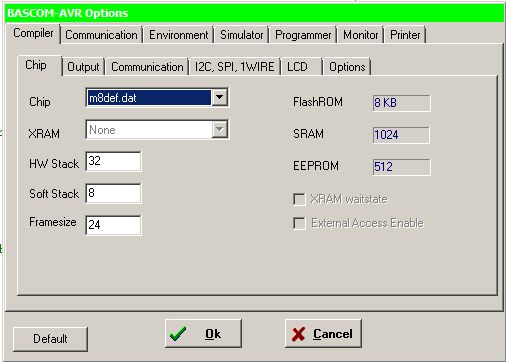Expand the Chip dropdown arrow

pyautogui.click(x=219, y=97)
